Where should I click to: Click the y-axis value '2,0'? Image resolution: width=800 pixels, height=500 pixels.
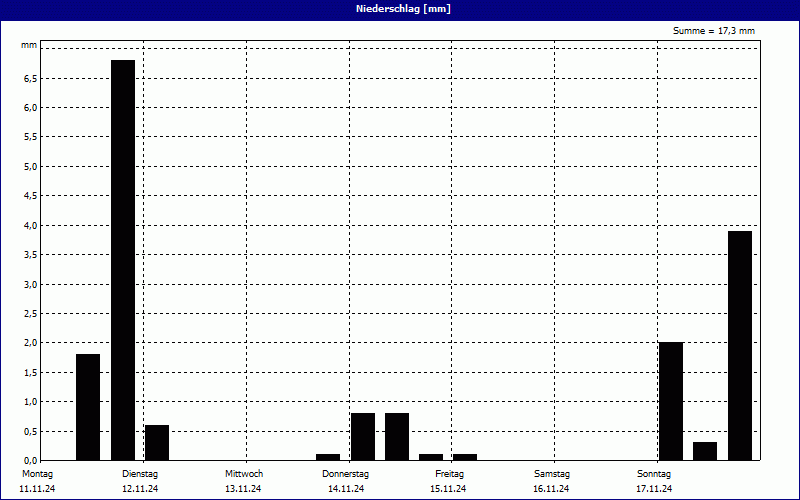[x=31, y=343]
